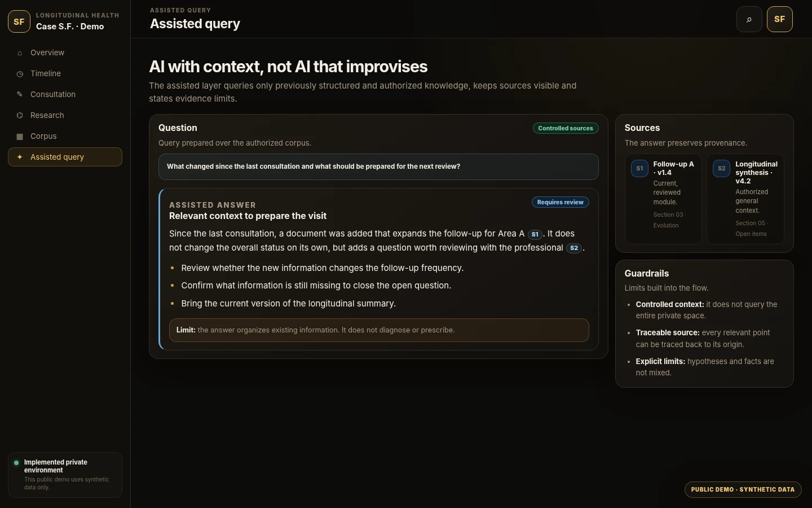Open the Research section
This screenshot has width=812, height=508.
[65, 115]
